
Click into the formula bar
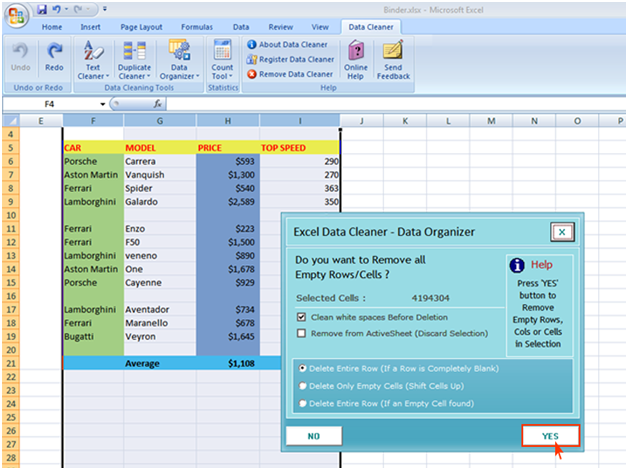tap(396, 104)
